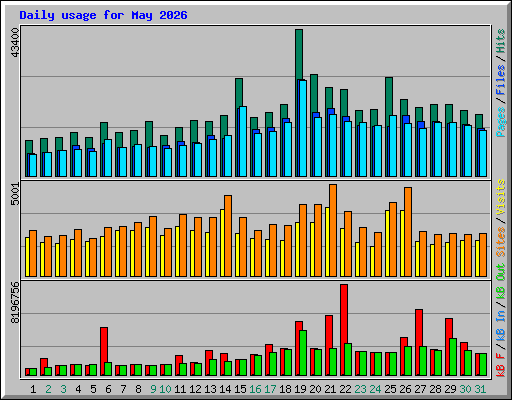Click the red kB F bar for day 29
The image size is (512, 400).
(x=449, y=328)
